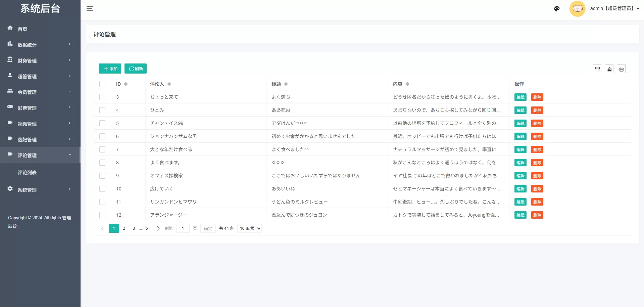Click the admin avatar image
644x307 pixels.
(x=578, y=8)
